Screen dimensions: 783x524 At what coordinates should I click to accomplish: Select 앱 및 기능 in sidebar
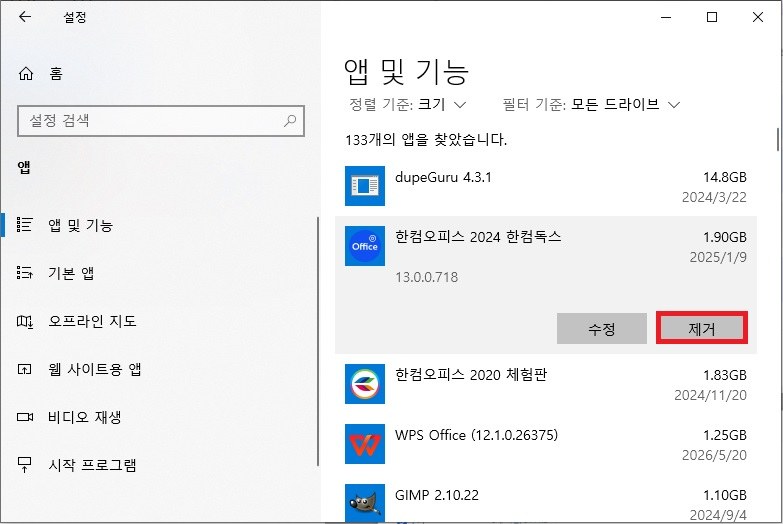point(80,225)
